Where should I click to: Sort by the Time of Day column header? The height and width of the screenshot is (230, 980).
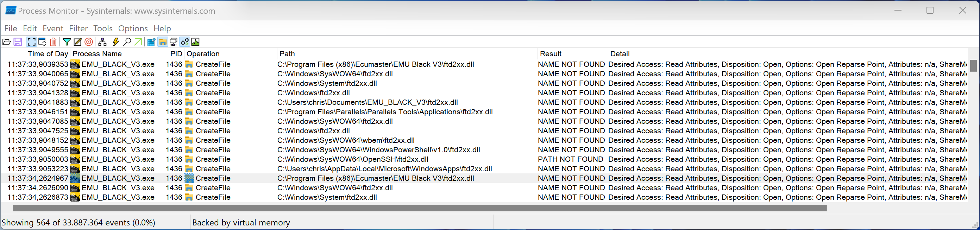pos(36,54)
